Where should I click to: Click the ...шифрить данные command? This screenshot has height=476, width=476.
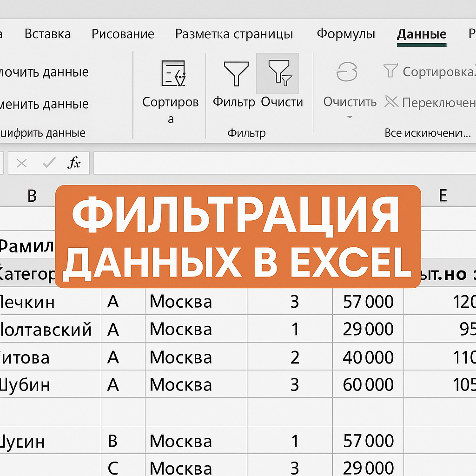[43, 133]
